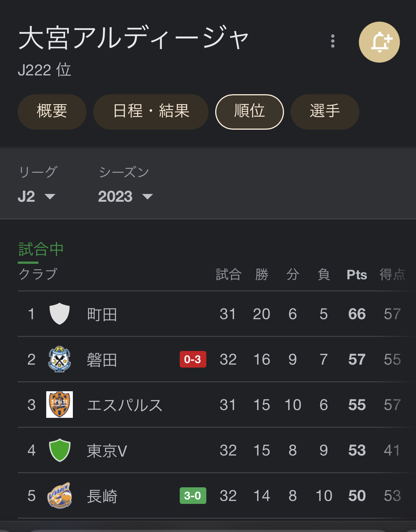The image size is (416, 532).
Task: Tap the notification bell icon
Action: (x=379, y=42)
